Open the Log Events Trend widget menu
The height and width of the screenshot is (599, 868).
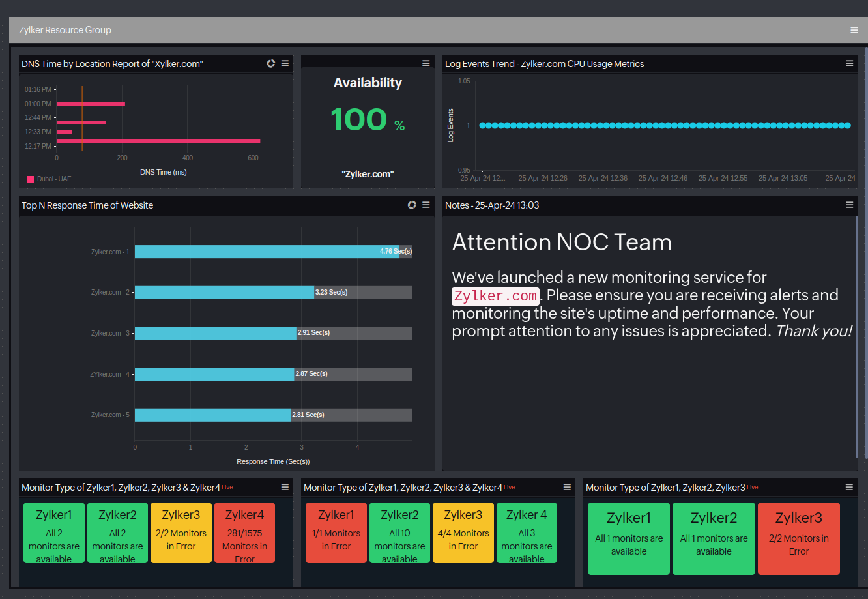coord(849,63)
